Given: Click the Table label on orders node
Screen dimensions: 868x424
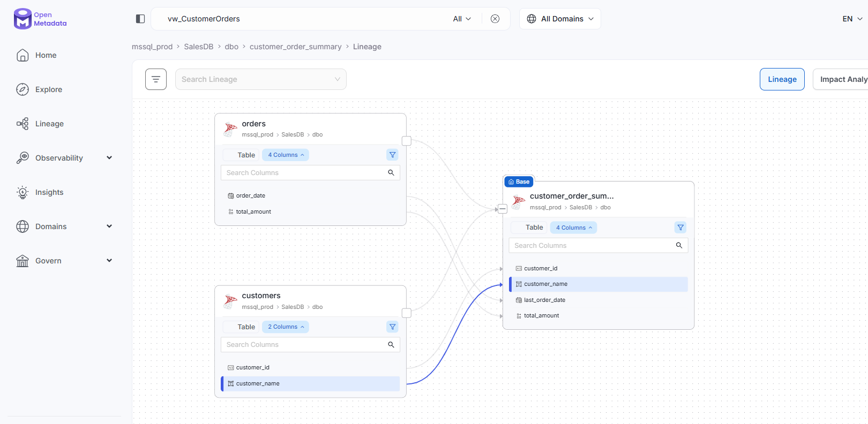Looking at the screenshot, I should (x=246, y=155).
